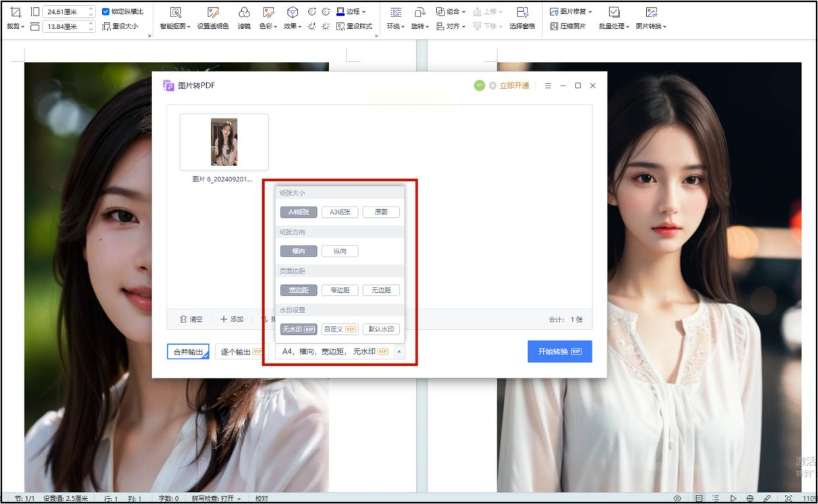The height and width of the screenshot is (504, 818).
Task: Click the 智能抠图 smart cutout icon
Action: pos(175,13)
